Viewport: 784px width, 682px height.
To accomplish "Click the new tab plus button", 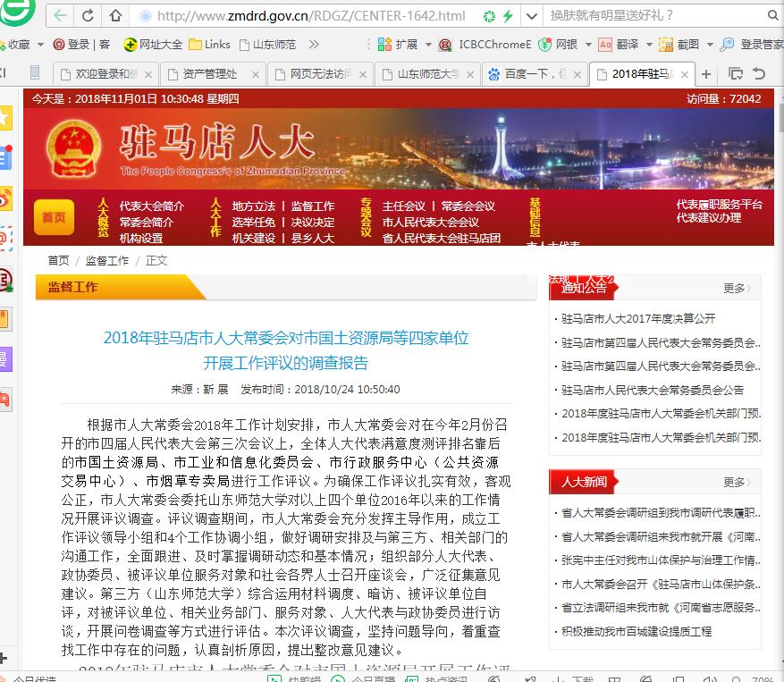I will point(706,74).
